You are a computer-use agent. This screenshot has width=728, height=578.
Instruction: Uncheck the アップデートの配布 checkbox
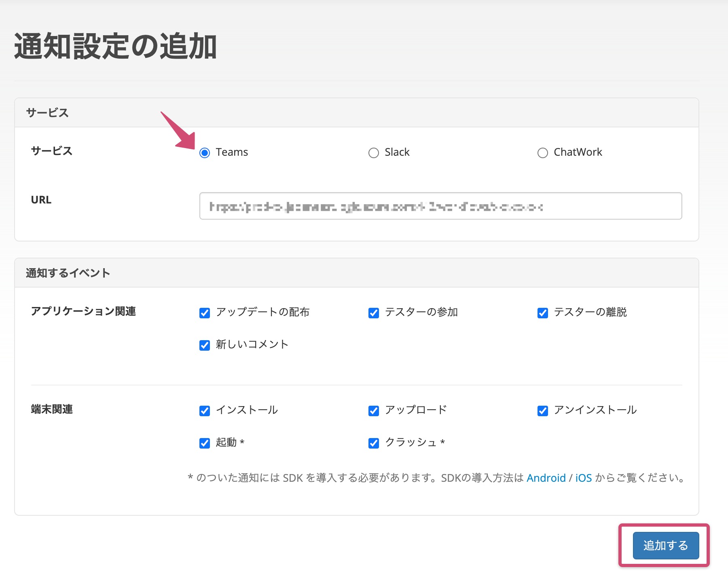tap(205, 312)
